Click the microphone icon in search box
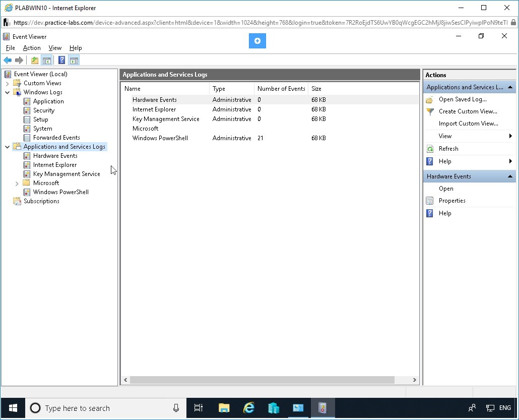 pos(176,408)
